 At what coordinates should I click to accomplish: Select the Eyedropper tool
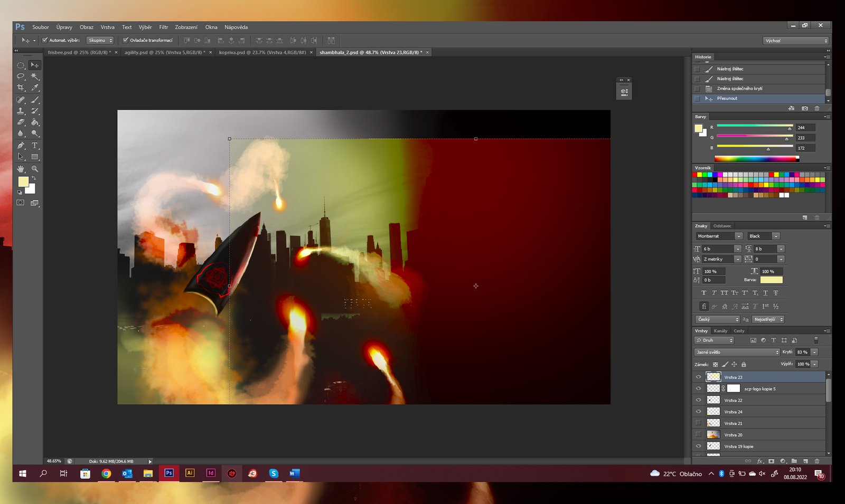pyautogui.click(x=34, y=88)
